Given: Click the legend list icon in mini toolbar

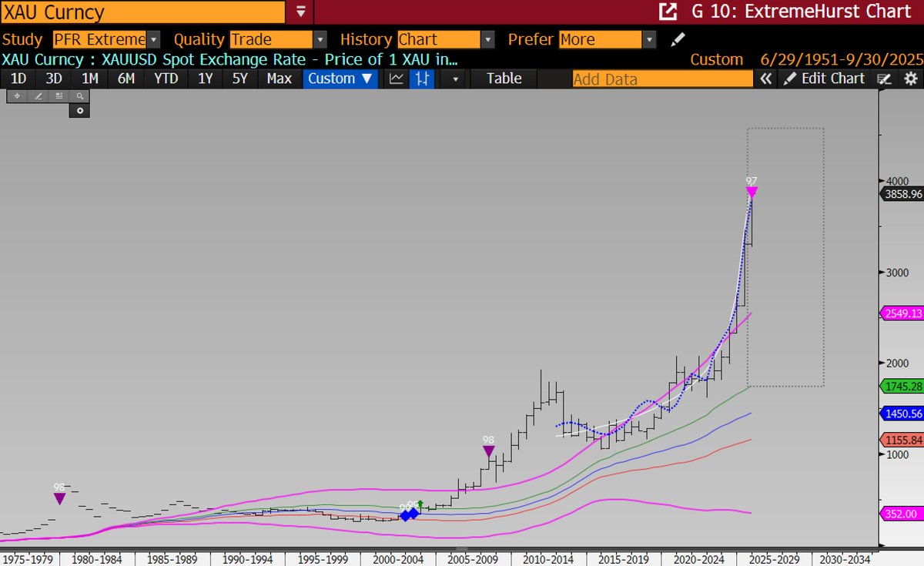Looking at the screenshot, I should [59, 96].
